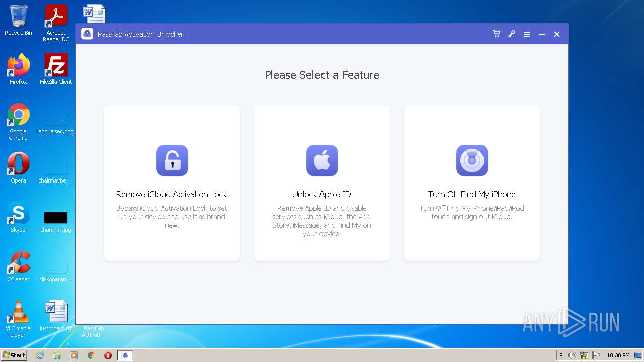Select the Opera desktop shortcut
The height and width of the screenshot is (362, 644).
point(18,168)
